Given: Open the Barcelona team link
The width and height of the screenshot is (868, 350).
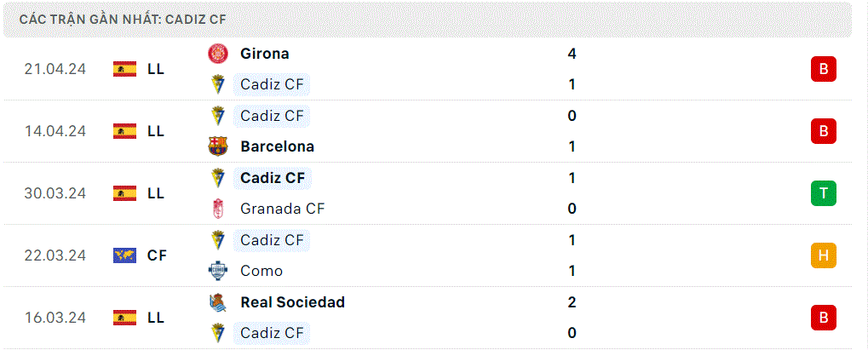Looking at the screenshot, I should [x=278, y=146].
